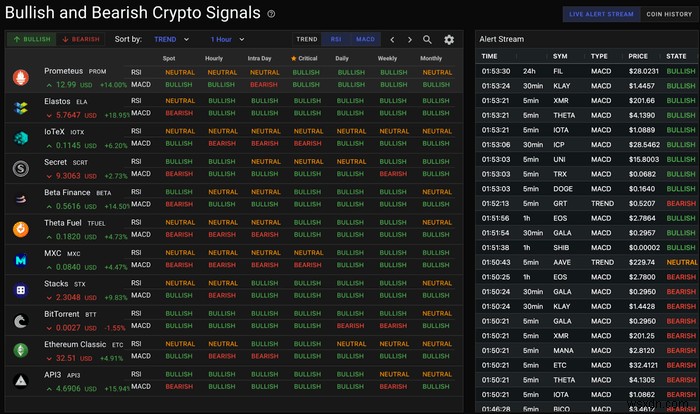Click the 01:53:06 ICP alert row

(587, 145)
